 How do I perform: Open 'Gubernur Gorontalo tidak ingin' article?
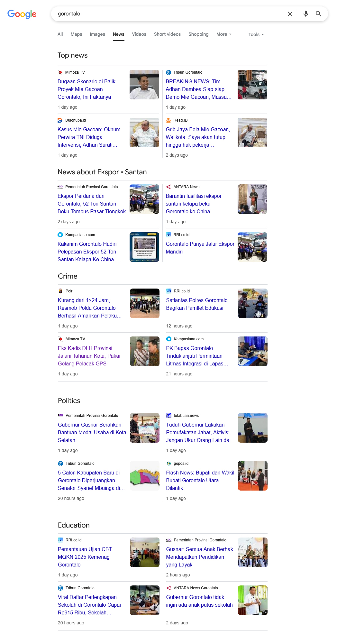199,601
